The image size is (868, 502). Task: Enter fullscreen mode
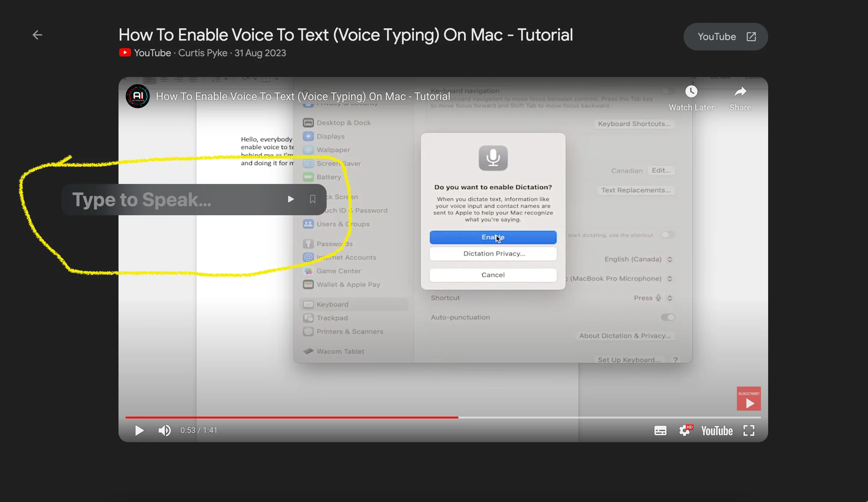[x=749, y=430]
